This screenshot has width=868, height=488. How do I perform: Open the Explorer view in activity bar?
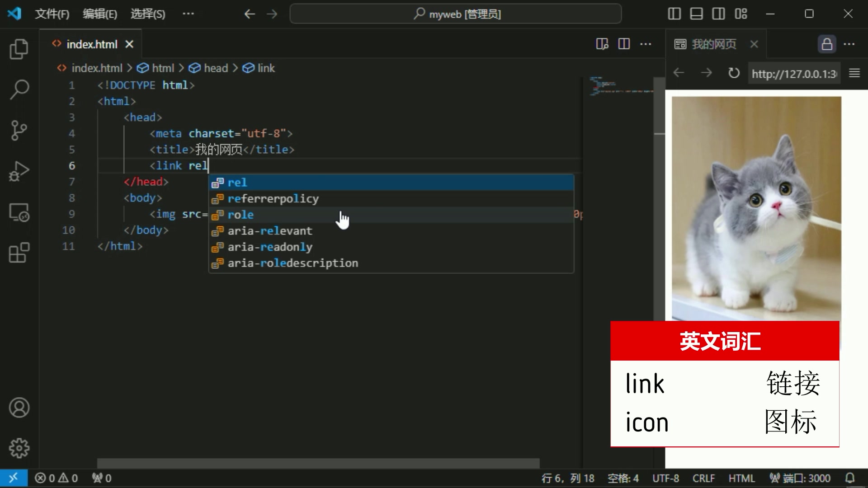(19, 49)
